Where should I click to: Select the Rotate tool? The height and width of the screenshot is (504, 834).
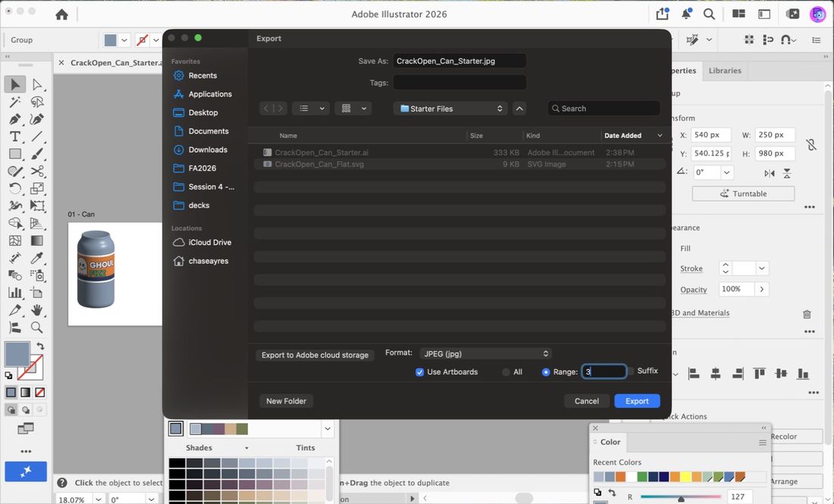15,188
